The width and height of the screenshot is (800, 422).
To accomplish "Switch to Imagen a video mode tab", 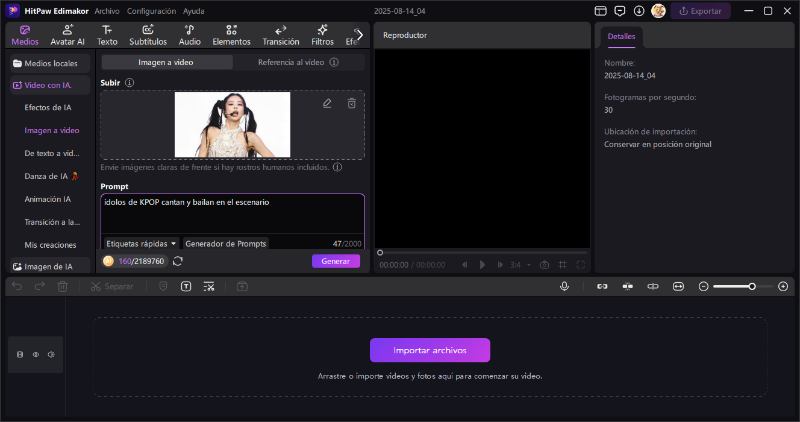I will click(167, 62).
